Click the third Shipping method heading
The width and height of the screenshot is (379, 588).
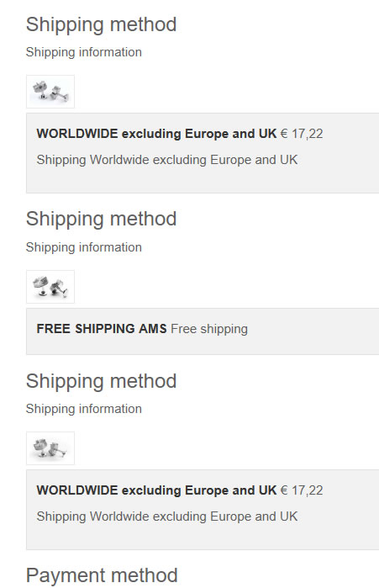coord(101,381)
